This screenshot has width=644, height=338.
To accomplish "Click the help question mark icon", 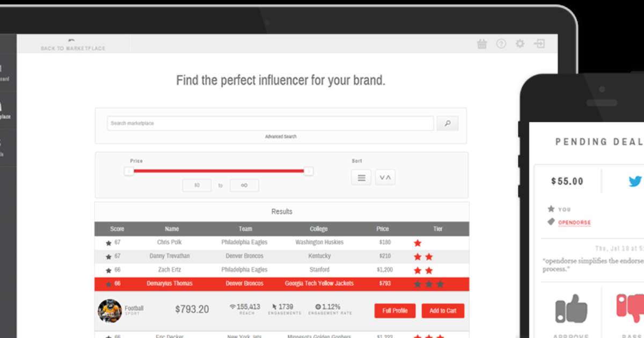I will [501, 44].
